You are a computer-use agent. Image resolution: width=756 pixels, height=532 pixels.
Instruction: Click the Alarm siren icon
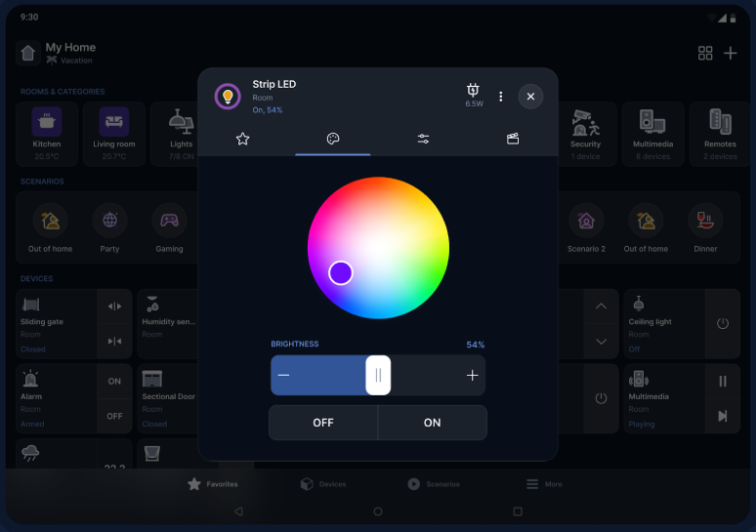30,379
